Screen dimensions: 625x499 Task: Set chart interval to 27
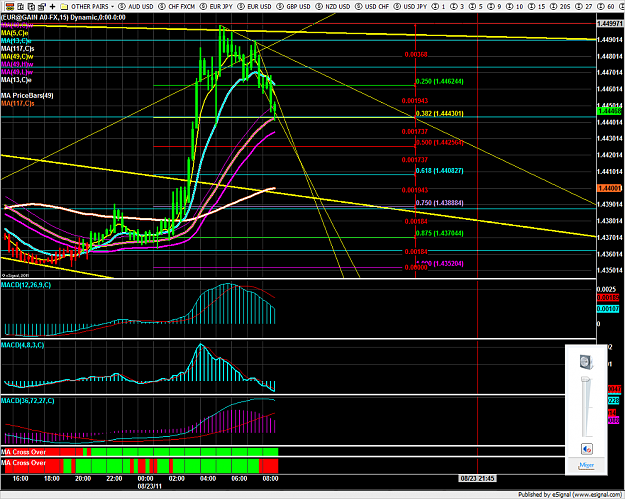584,6
